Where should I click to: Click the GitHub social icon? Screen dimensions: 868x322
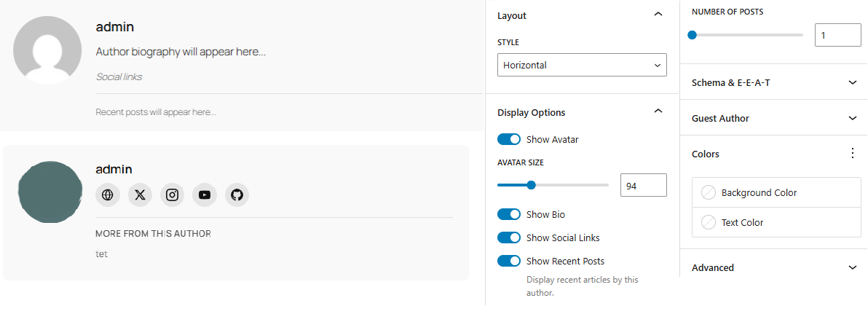[x=237, y=195]
